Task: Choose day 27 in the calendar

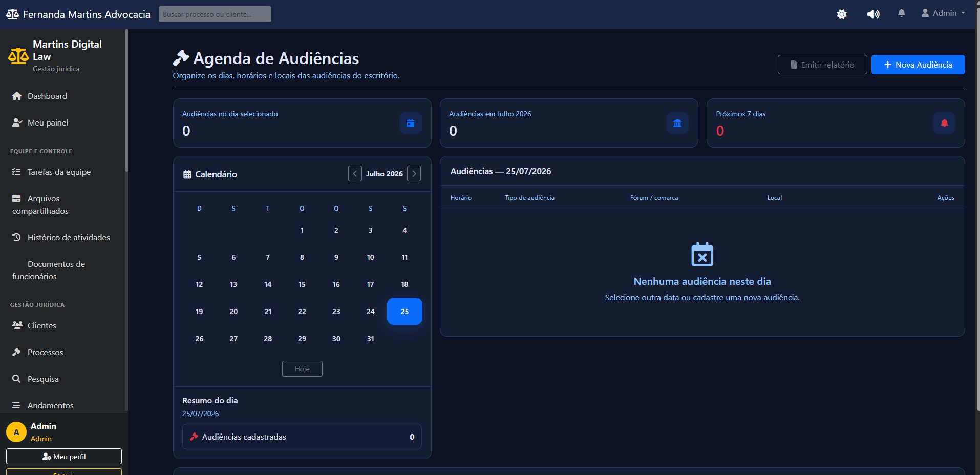Action: pyautogui.click(x=233, y=339)
